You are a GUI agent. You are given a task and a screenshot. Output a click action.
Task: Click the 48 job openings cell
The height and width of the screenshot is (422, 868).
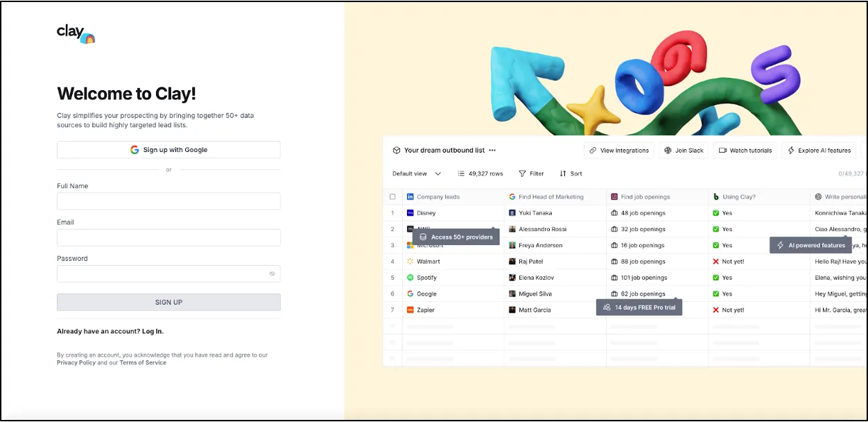tap(657, 213)
